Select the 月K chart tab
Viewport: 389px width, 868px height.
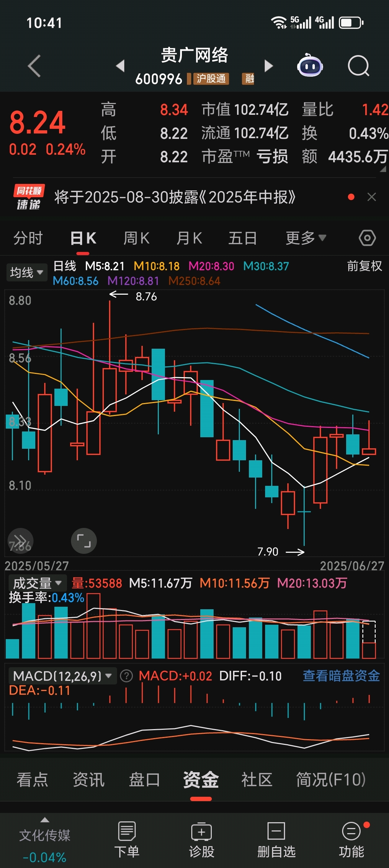189,238
